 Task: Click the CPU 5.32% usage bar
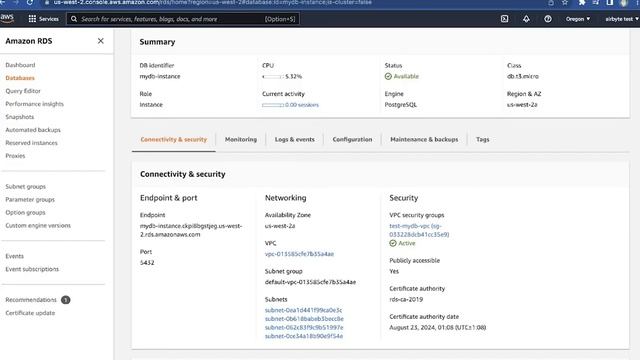(272, 76)
